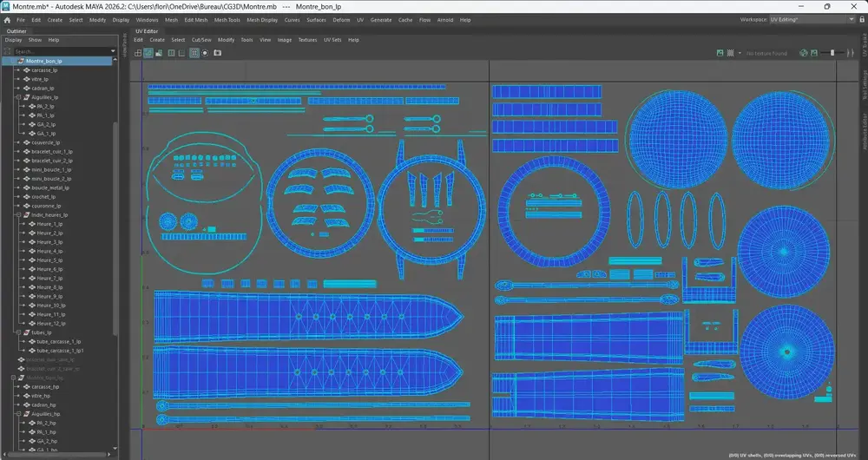
Task: Open the Outliner search filter dropdown arrow
Action: pos(114,51)
